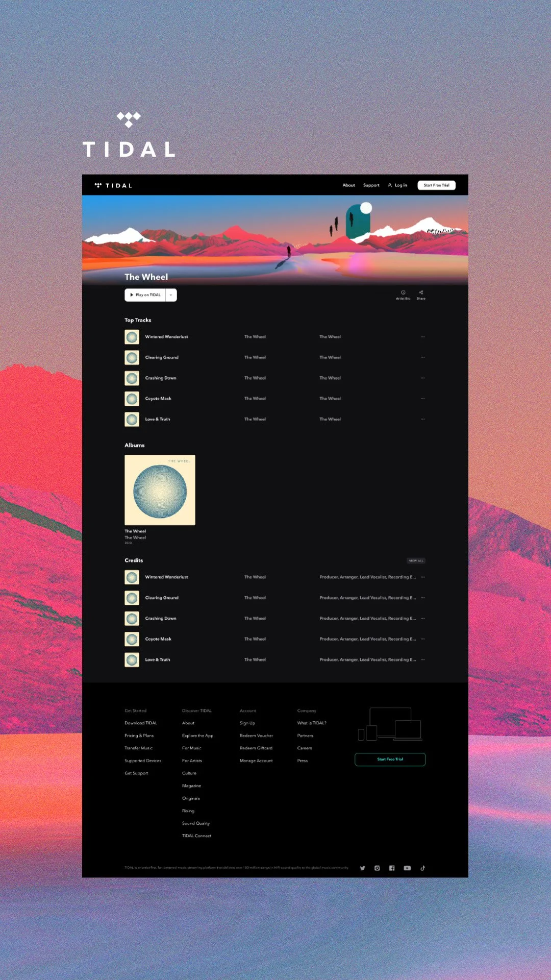Open Pricing & Plans footer link
This screenshot has height=980, width=551.
(x=139, y=736)
